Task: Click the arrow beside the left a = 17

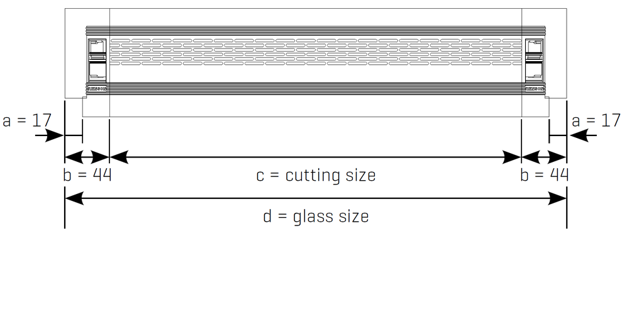Action: pos(55,135)
